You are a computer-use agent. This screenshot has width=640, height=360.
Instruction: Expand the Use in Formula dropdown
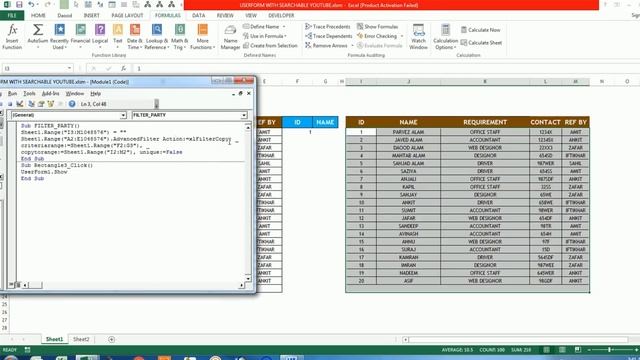pyautogui.click(x=285, y=36)
